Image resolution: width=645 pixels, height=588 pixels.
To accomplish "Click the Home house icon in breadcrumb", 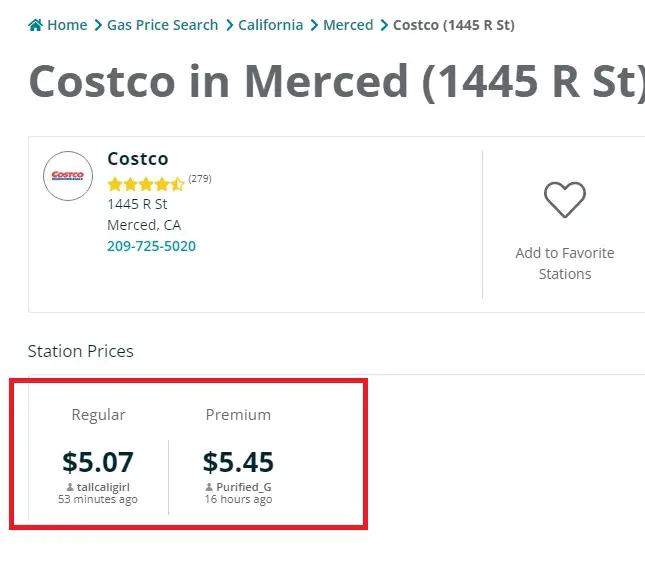I will tap(35, 25).
